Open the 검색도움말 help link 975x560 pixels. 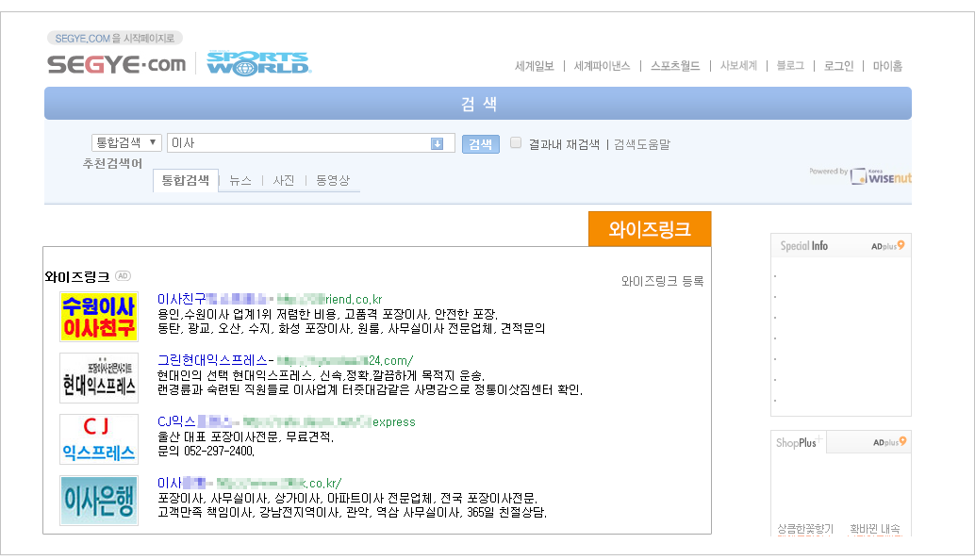point(642,145)
